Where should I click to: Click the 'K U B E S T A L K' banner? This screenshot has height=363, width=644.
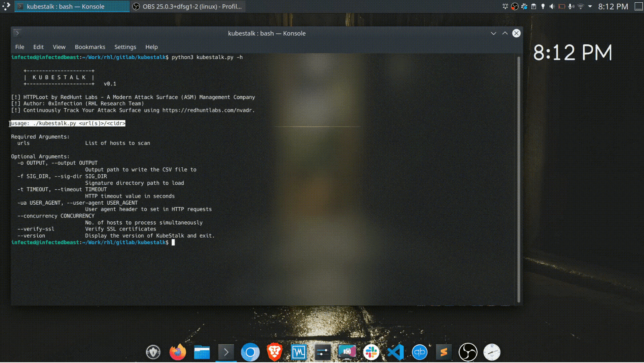59,77
